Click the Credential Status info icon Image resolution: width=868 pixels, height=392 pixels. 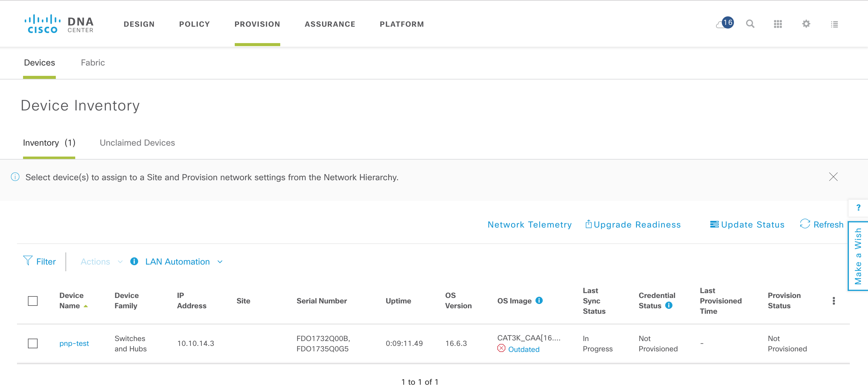coord(668,305)
